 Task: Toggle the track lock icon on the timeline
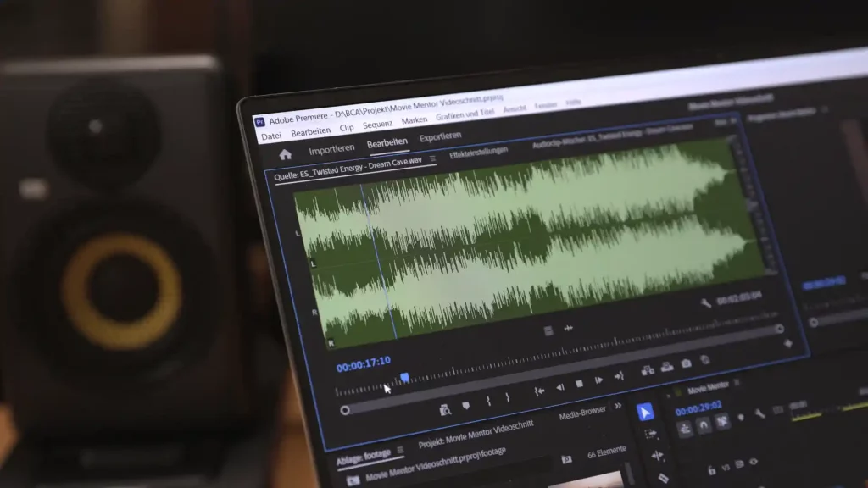[x=712, y=470]
